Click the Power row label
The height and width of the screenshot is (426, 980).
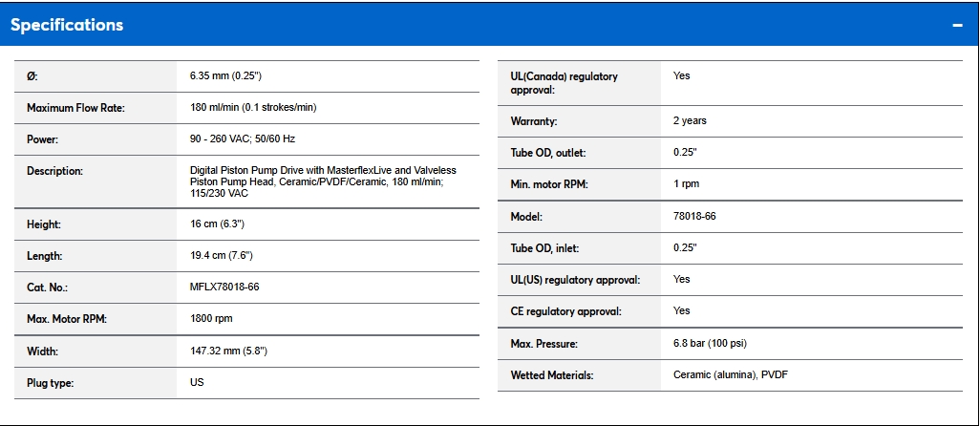(x=43, y=139)
